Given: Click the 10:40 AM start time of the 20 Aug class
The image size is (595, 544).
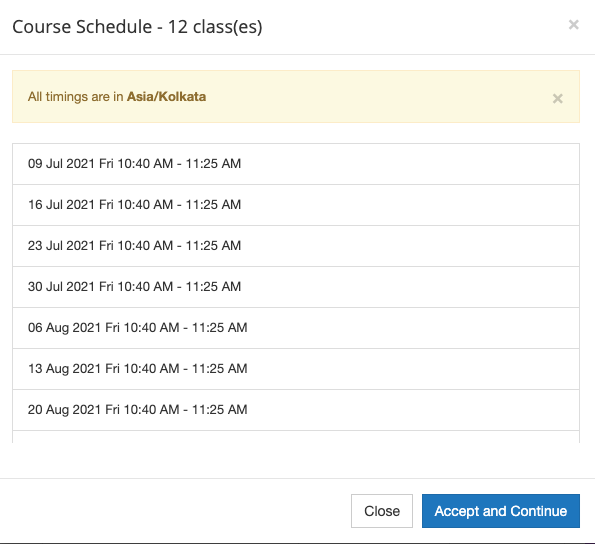Looking at the screenshot, I should 151,409.
